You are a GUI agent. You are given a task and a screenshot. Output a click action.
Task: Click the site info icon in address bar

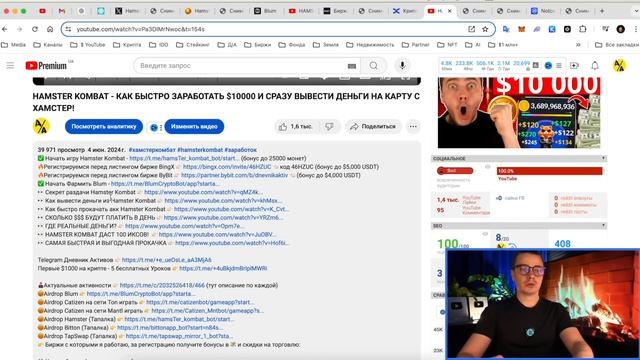[68, 29]
